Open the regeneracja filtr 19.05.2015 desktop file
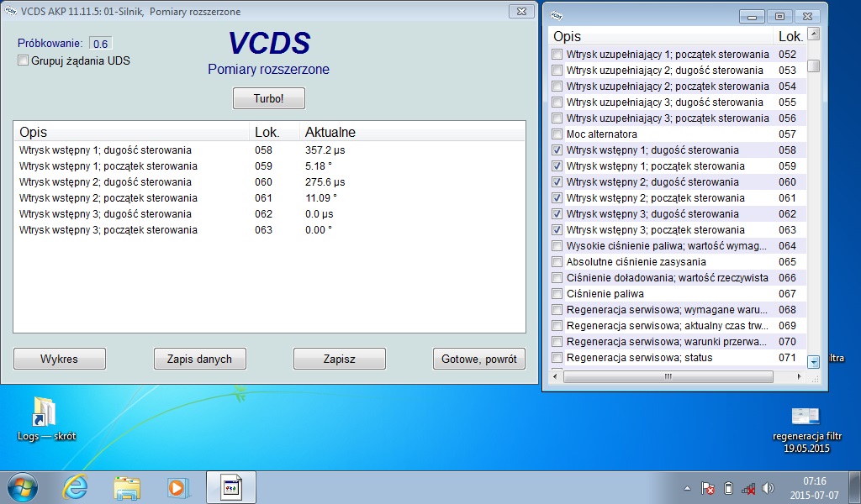This screenshot has width=861, height=504. coord(806,430)
